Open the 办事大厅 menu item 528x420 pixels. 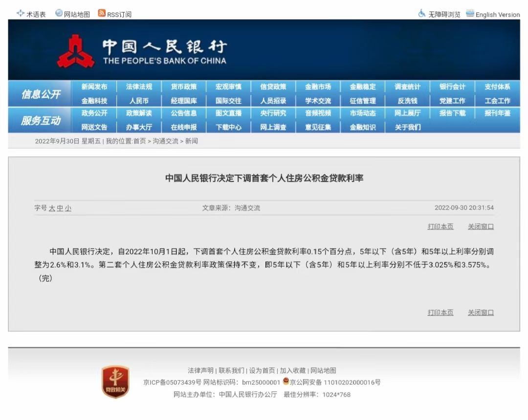(x=139, y=127)
